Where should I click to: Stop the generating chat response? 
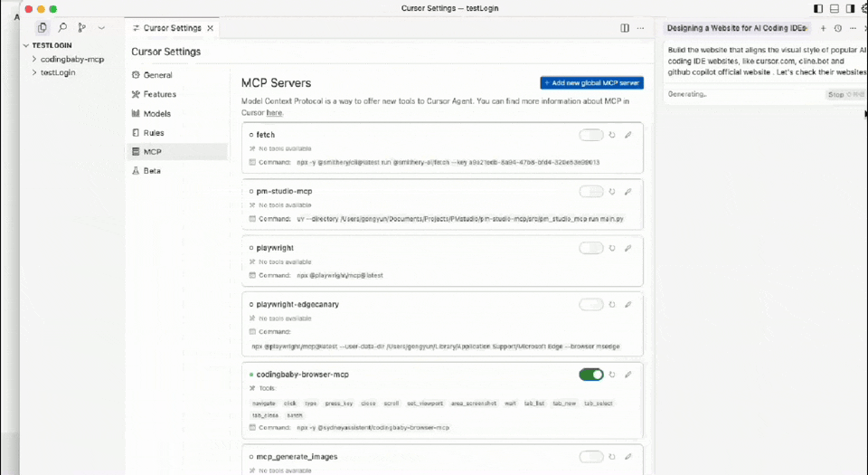(844, 95)
